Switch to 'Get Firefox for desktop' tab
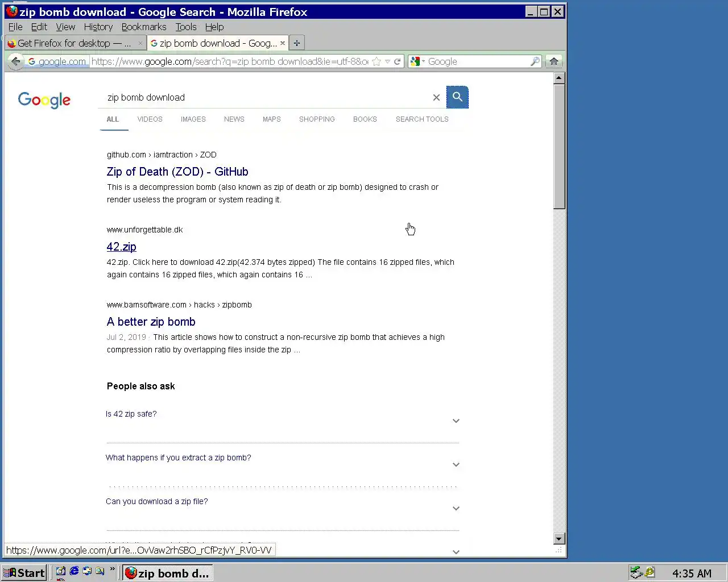Screen dimensions: 728x582 pos(74,43)
